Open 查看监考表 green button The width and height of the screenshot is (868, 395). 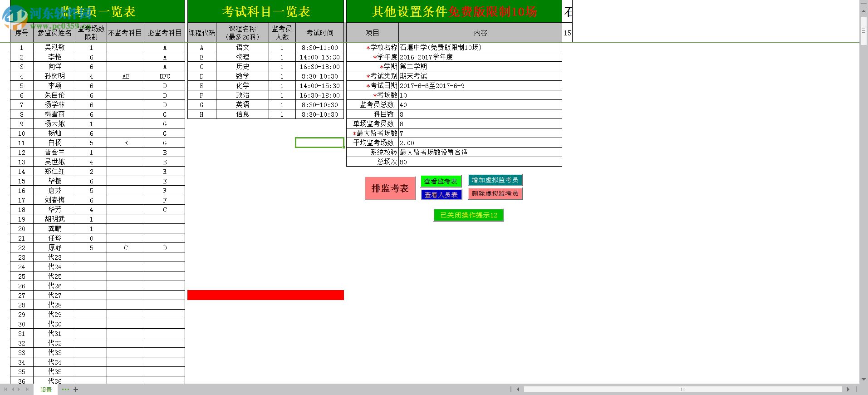coord(441,181)
